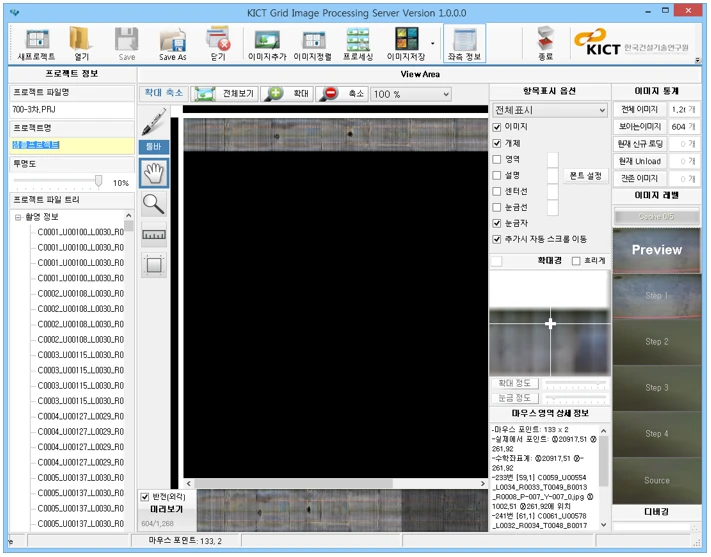Toggle 추가시 자동 스크롤 이동 checkbox

pyautogui.click(x=497, y=239)
